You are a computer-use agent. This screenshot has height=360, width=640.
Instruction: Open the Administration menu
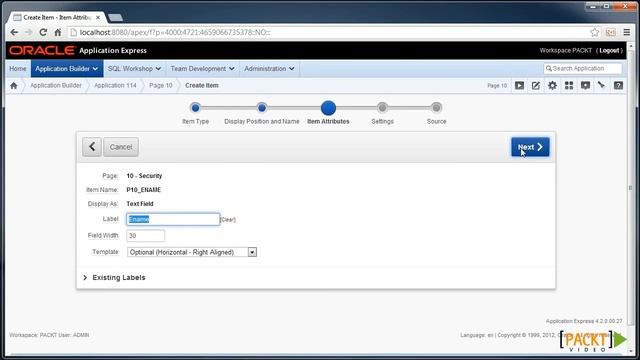(269, 69)
